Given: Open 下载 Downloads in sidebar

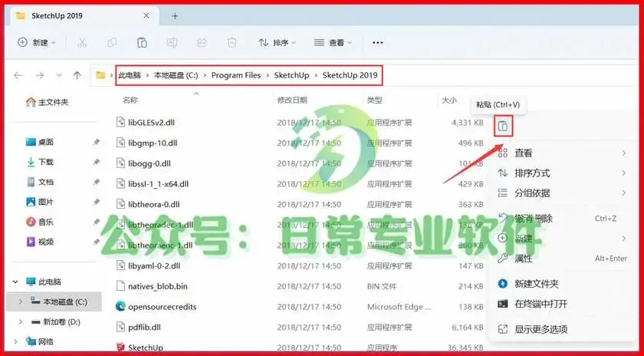Looking at the screenshot, I should coord(40,162).
